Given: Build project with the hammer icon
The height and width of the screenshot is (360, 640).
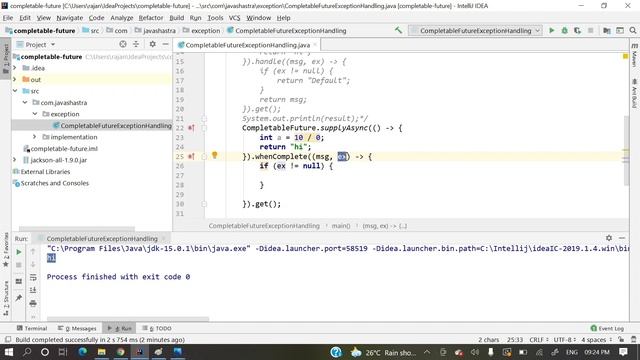Looking at the screenshot, I should (398, 30).
